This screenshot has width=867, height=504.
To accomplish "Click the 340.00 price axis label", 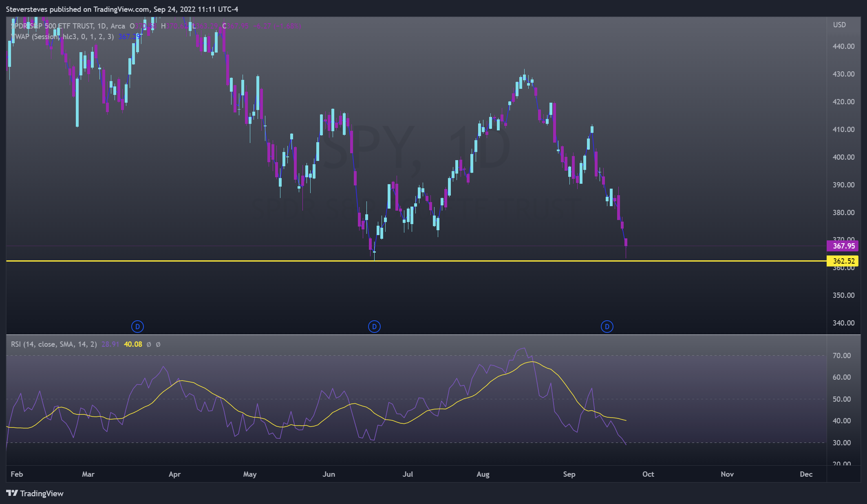I will 843,323.
